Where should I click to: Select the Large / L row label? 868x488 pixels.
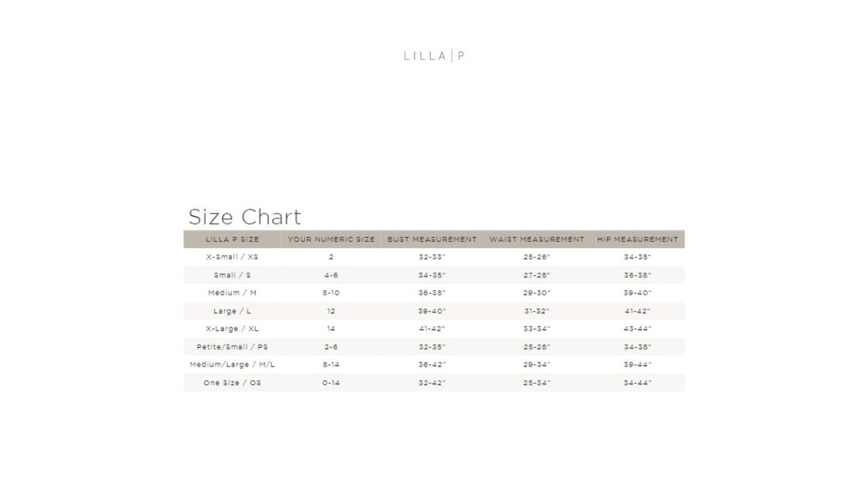point(232,311)
